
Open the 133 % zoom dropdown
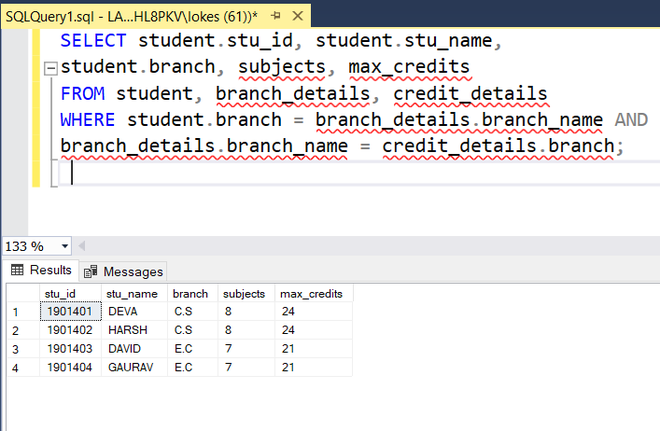[65, 246]
